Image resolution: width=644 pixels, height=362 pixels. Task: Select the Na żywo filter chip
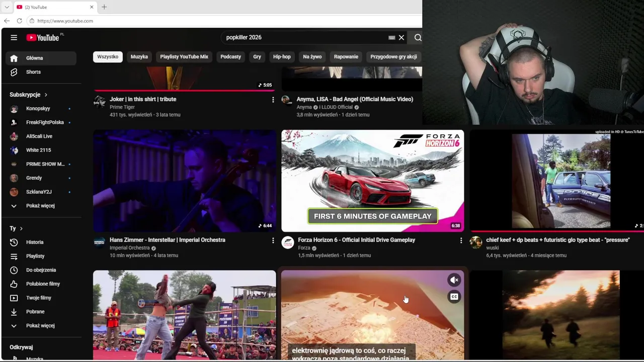pos(312,57)
